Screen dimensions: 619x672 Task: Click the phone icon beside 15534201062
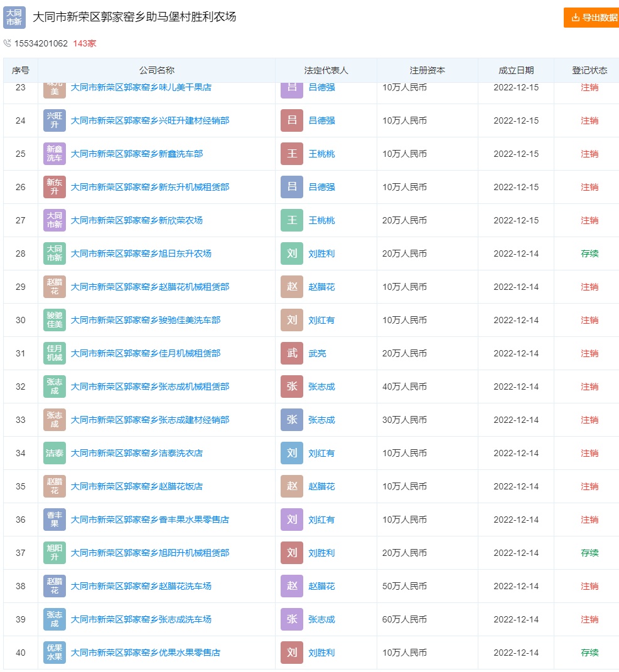click(x=8, y=43)
